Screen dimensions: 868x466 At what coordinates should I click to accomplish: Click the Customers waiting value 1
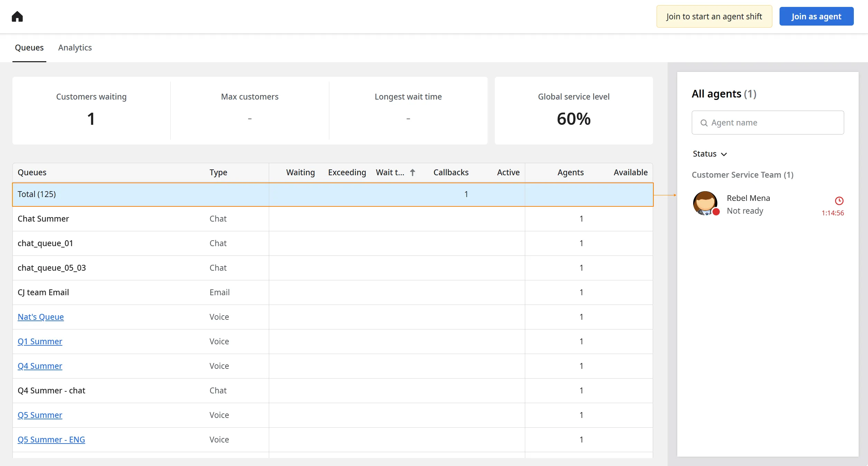point(91,119)
